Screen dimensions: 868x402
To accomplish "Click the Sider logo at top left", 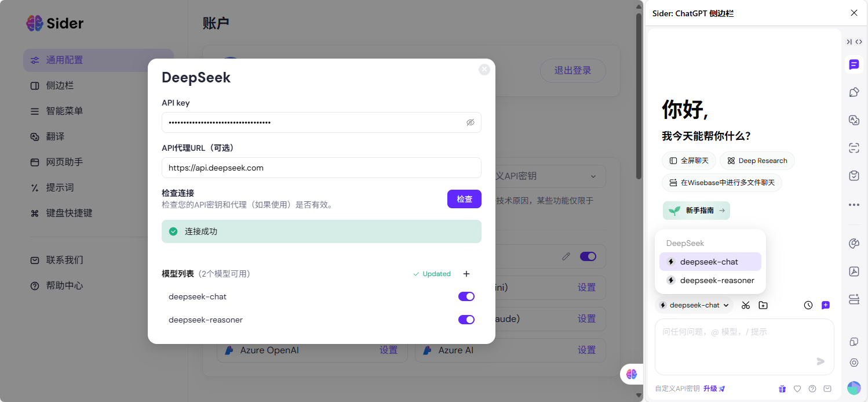I will 55,23.
